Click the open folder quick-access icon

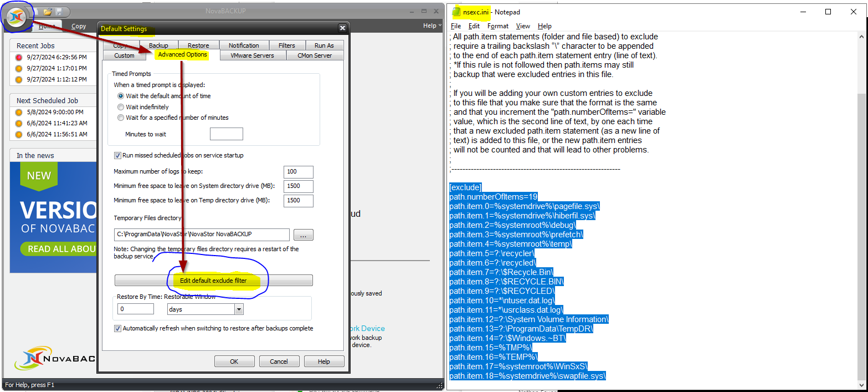(48, 11)
